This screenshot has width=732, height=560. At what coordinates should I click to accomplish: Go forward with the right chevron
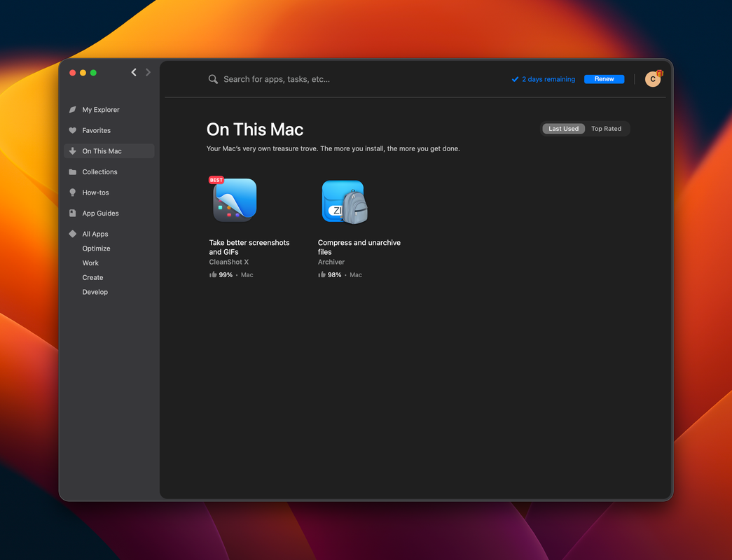(x=148, y=72)
